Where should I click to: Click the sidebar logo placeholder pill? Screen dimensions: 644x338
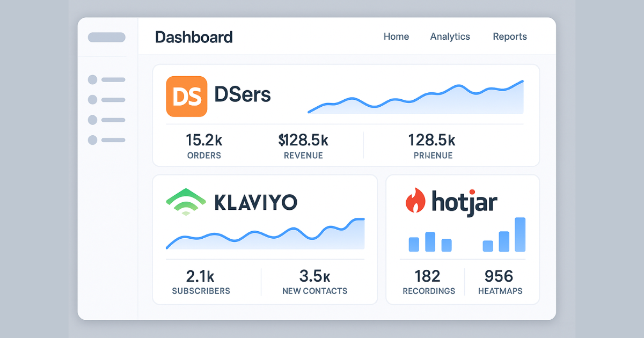[x=107, y=38]
